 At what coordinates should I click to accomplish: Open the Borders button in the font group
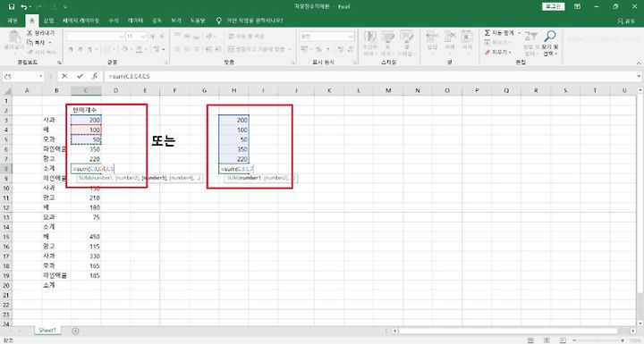pos(107,49)
